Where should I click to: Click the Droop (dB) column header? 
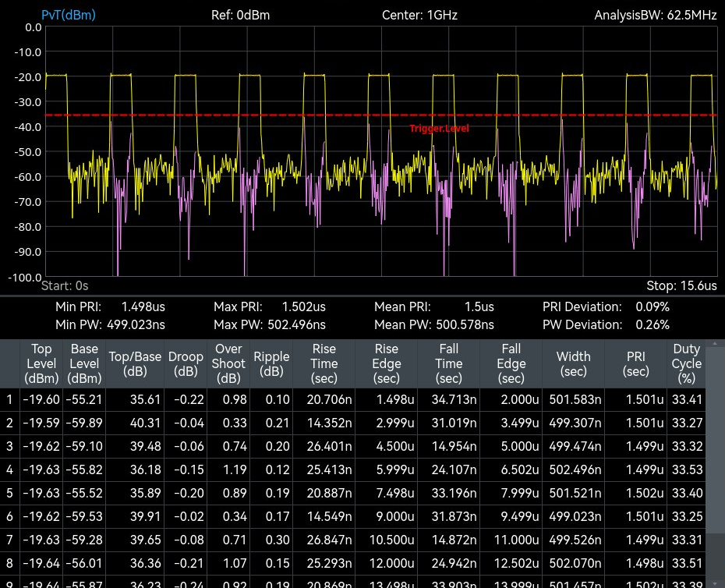pyautogui.click(x=186, y=363)
